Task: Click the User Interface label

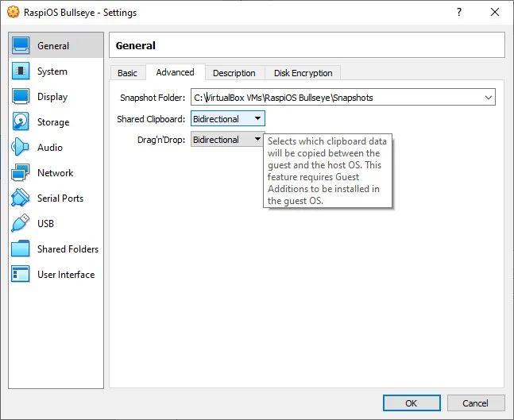Action: coord(66,274)
